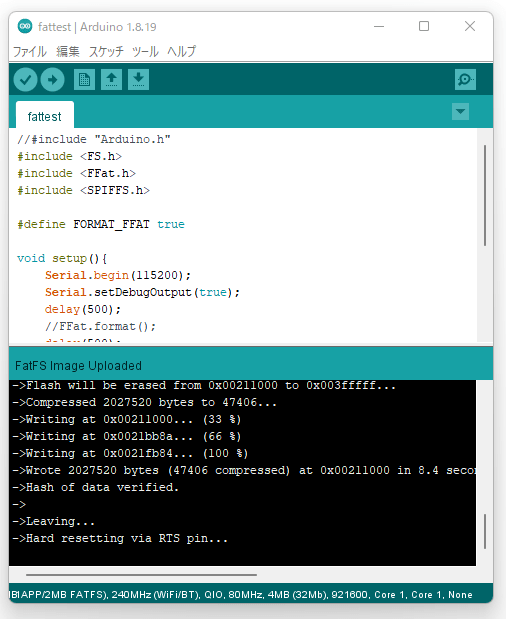The height and width of the screenshot is (619, 506).
Task: Open the 編集 menu
Action: 68,51
